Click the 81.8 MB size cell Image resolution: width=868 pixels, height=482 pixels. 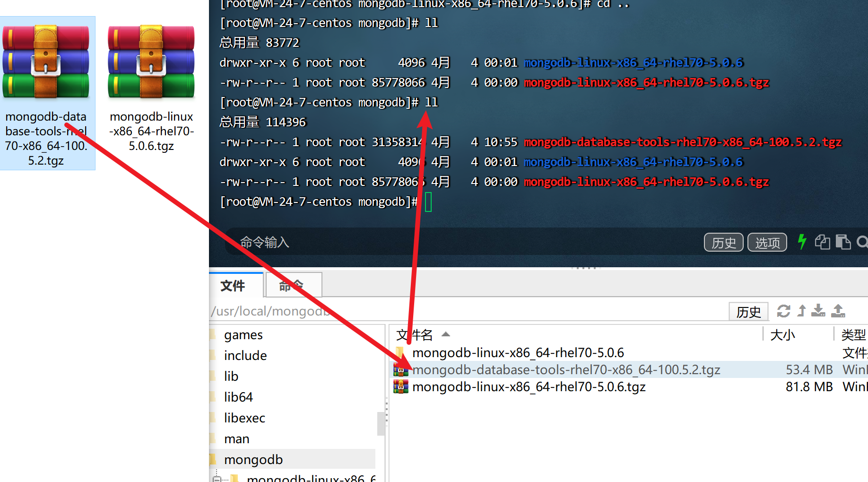[809, 387]
